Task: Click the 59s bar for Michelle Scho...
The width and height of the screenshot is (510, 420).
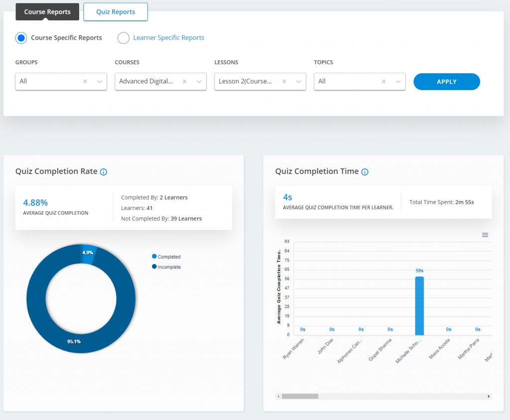Action: click(419, 306)
